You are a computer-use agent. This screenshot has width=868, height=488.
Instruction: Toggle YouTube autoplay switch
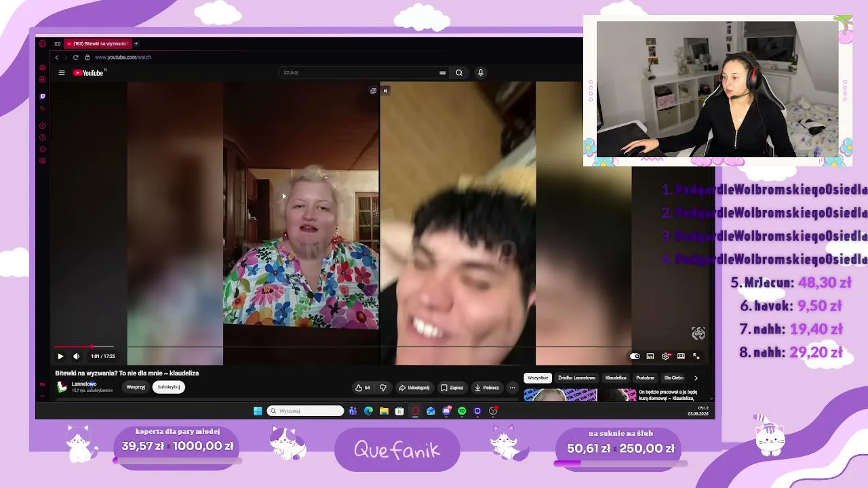(635, 356)
